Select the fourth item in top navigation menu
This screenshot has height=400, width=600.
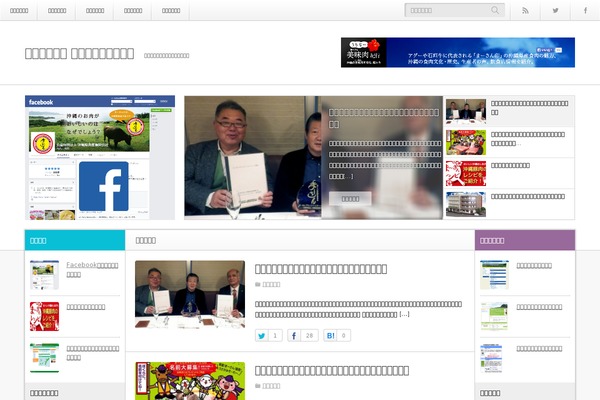point(133,10)
